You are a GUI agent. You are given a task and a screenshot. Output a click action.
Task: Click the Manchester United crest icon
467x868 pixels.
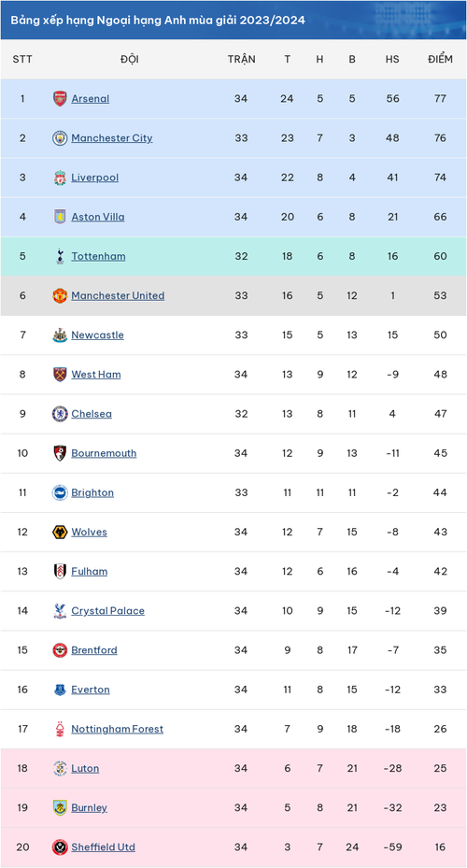(x=60, y=295)
